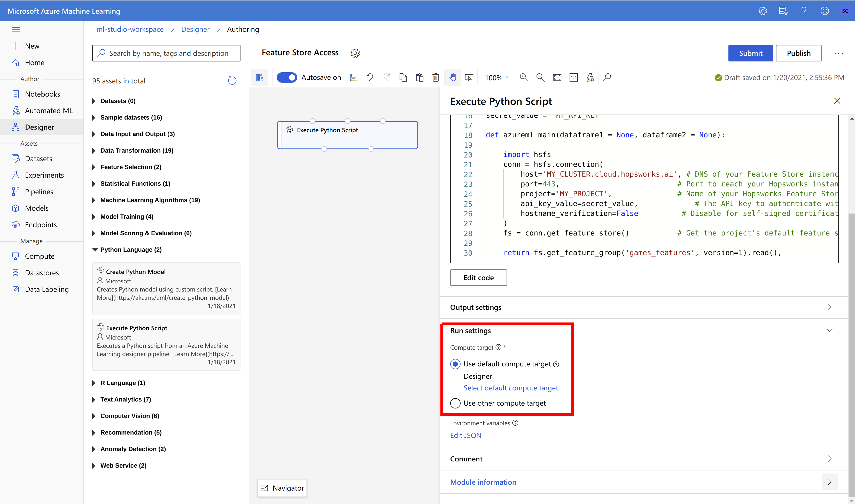Turn off the Autosave toggle
This screenshot has width=855, height=504.
[x=287, y=77]
